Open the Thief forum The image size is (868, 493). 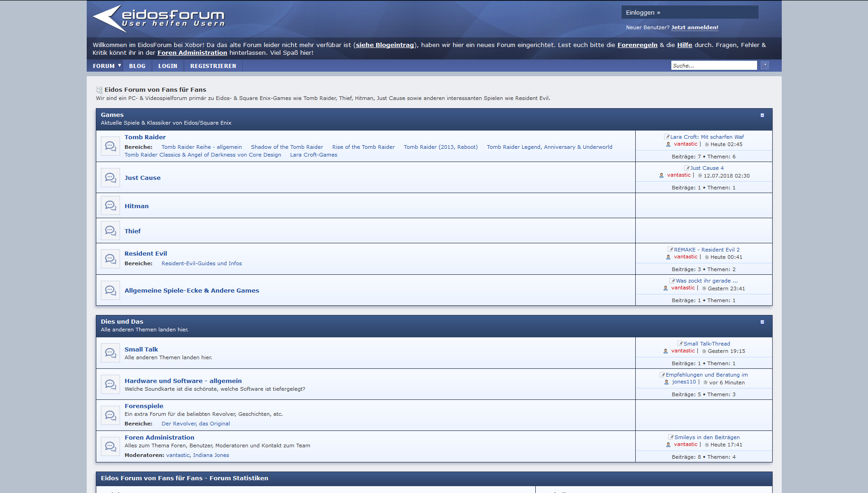pos(132,231)
